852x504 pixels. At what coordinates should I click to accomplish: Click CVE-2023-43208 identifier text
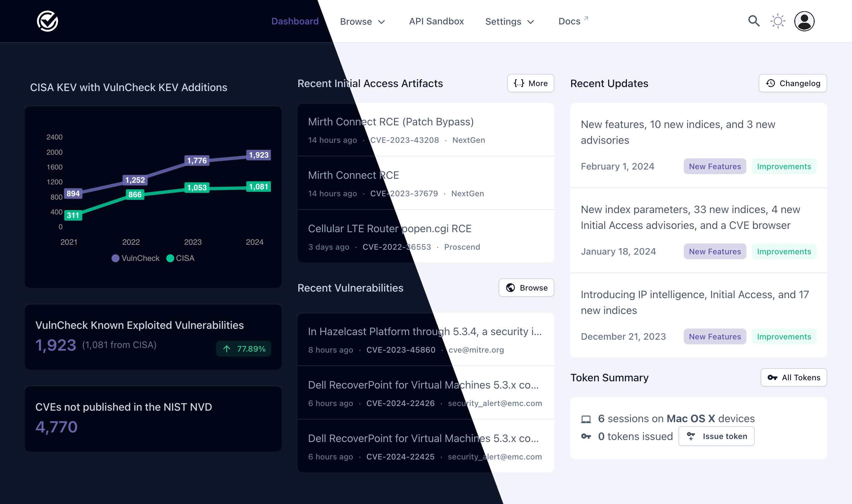(404, 140)
